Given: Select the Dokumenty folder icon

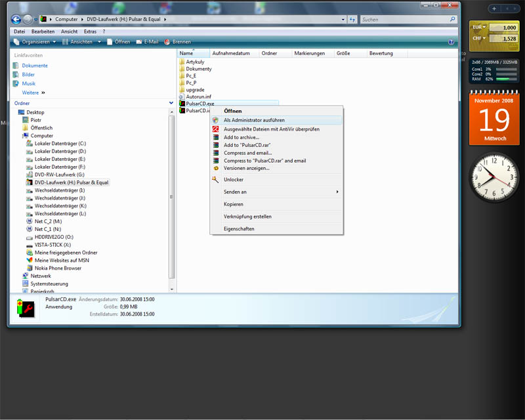Looking at the screenshot, I should click(x=182, y=69).
